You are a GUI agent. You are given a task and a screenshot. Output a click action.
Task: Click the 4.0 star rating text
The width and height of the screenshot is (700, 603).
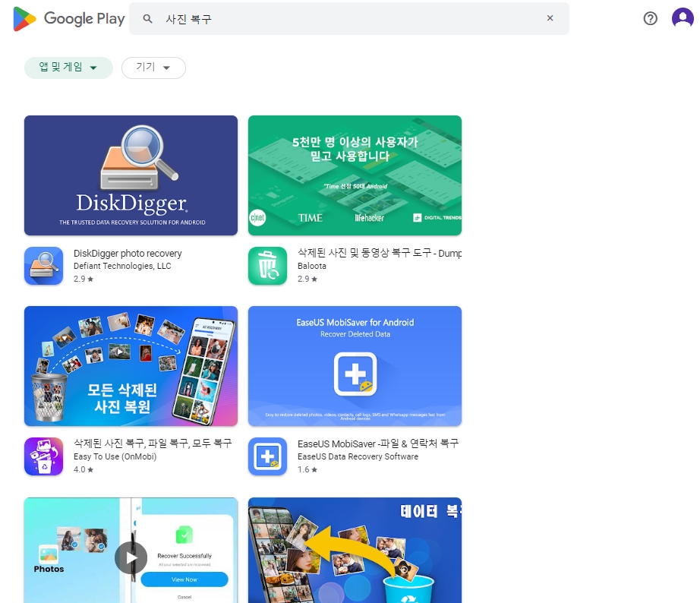pyautogui.click(x=84, y=469)
